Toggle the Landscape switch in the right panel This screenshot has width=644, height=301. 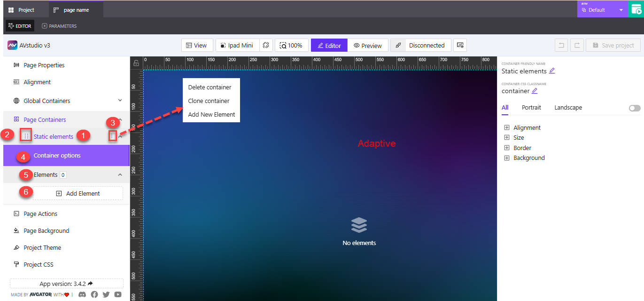634,108
